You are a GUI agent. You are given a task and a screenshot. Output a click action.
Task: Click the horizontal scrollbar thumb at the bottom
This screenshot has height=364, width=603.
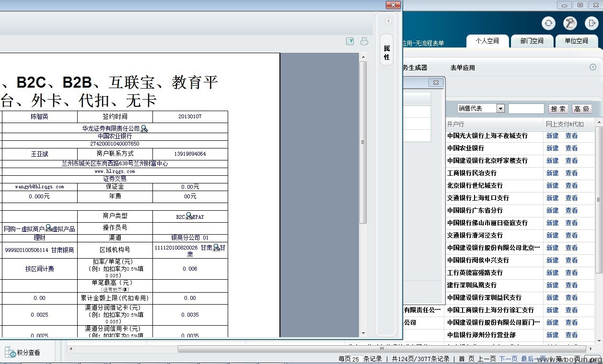pyautogui.click(x=382, y=349)
